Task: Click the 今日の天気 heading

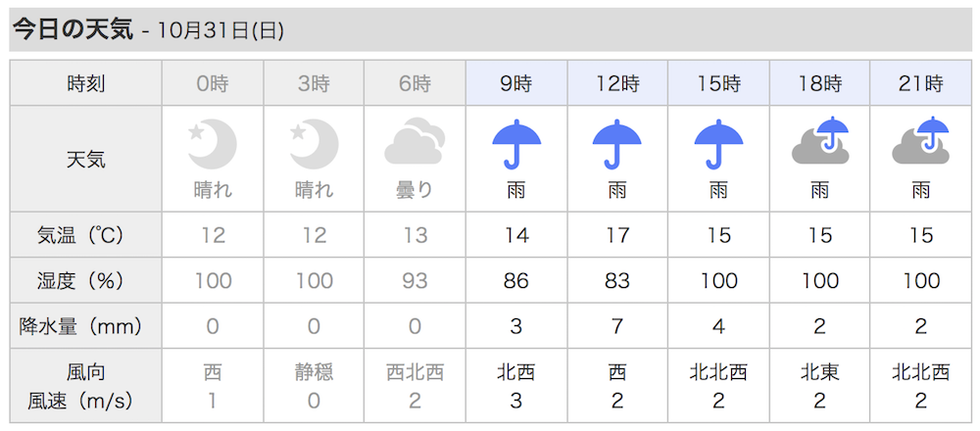Action: tap(73, 30)
